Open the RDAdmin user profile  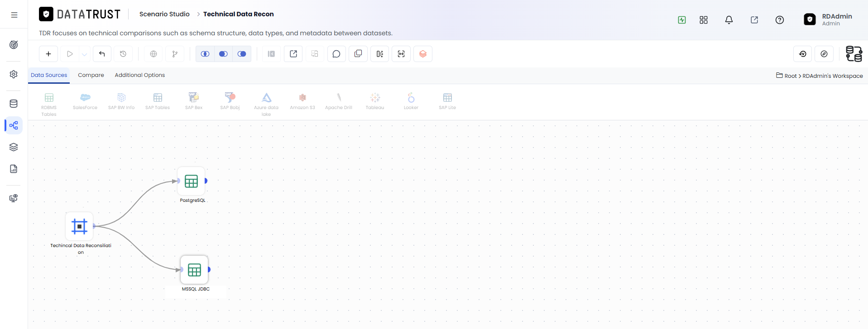828,19
